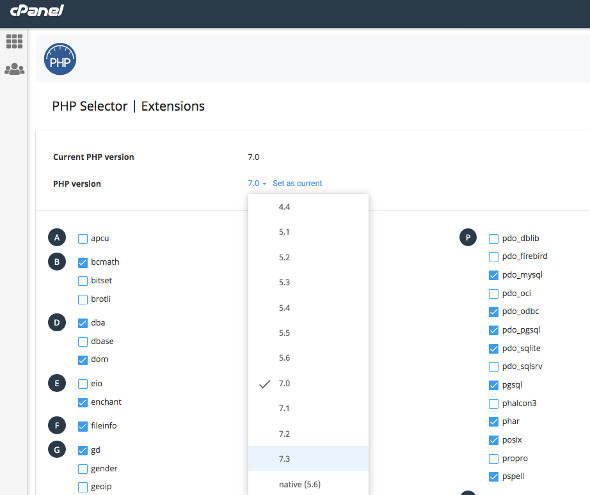Open the apps grid icon in sidebar
The image size is (590, 495).
click(x=14, y=41)
